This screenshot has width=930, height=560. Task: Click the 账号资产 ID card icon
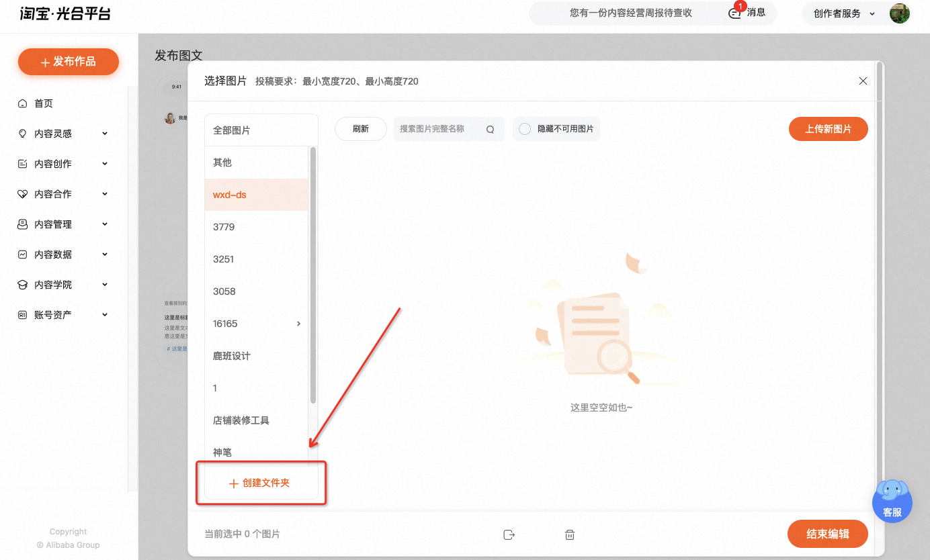click(x=23, y=315)
